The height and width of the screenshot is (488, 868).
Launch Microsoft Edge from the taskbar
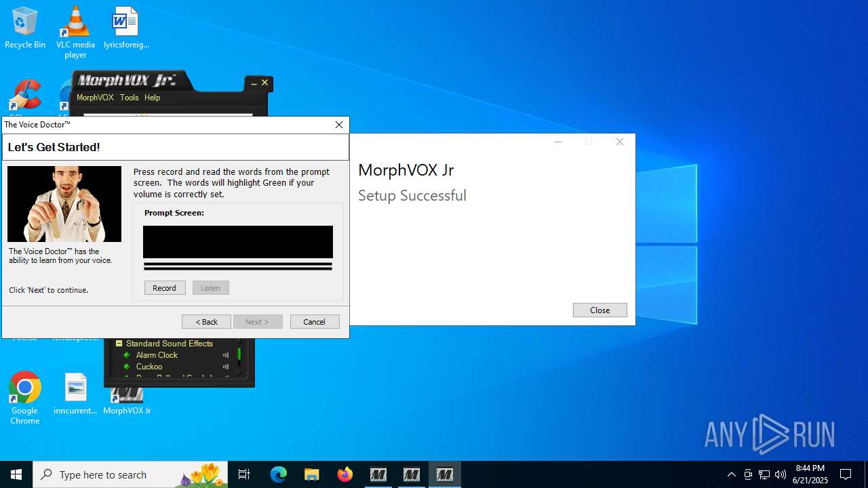(279, 474)
